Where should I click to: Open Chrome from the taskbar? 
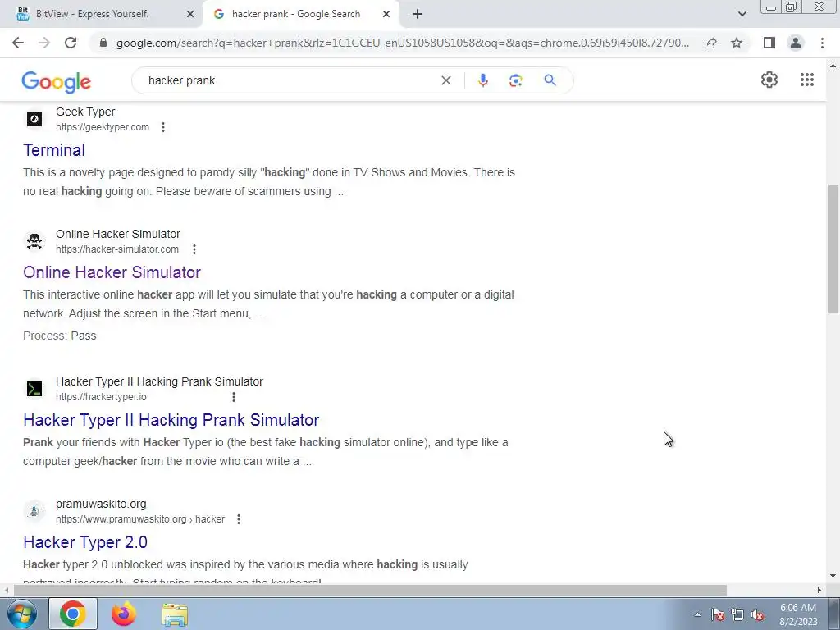73,614
